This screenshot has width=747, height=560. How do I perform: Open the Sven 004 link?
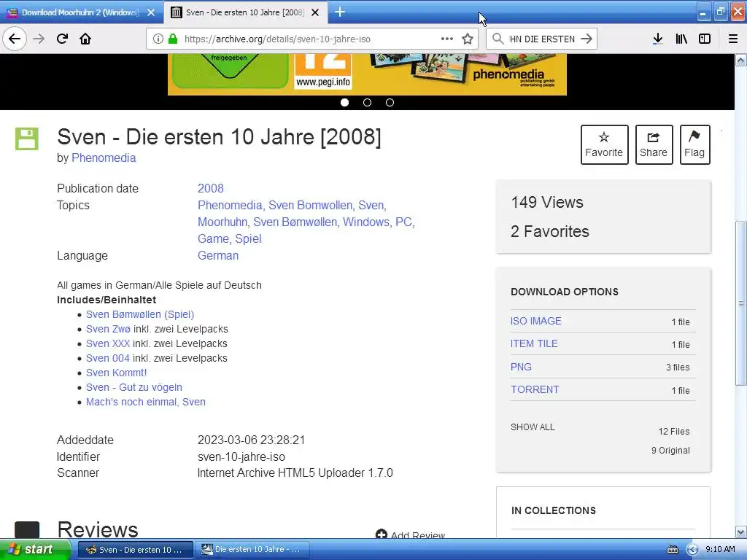[x=108, y=358]
